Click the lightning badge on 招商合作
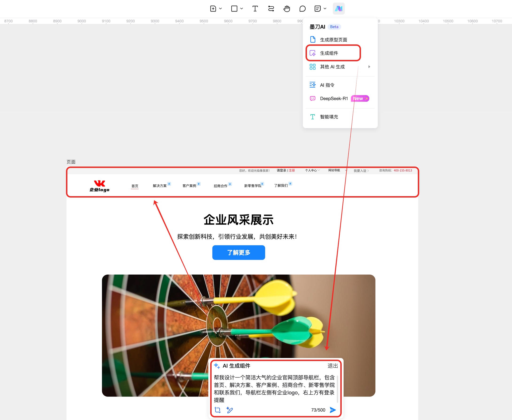This screenshot has width=512, height=420. point(230,184)
